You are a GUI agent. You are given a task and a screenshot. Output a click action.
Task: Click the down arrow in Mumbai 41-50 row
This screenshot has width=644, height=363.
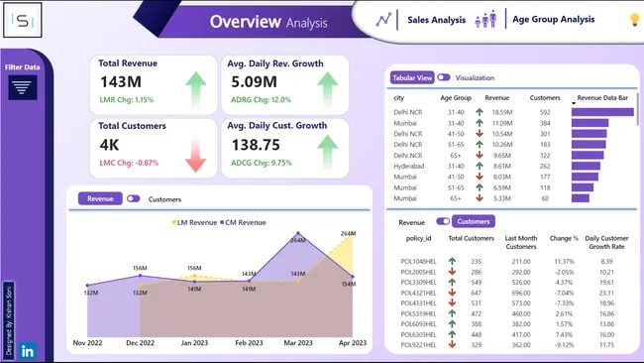pos(480,177)
